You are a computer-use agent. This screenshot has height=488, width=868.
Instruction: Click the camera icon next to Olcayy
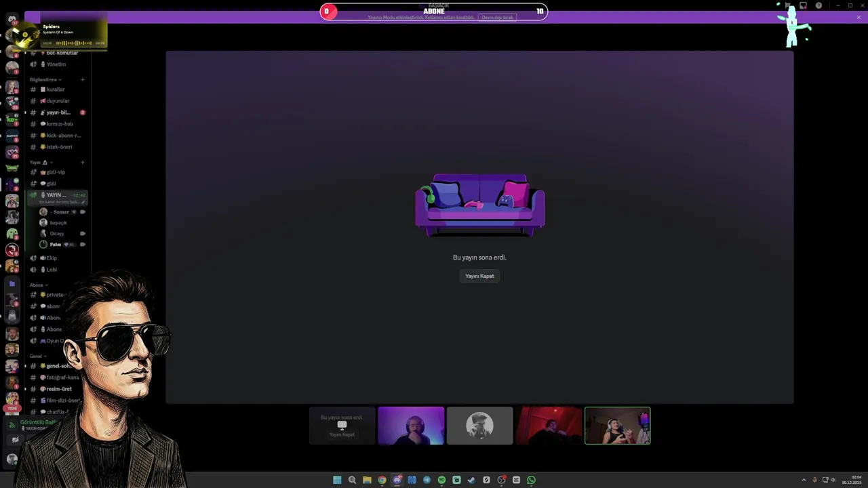point(83,234)
